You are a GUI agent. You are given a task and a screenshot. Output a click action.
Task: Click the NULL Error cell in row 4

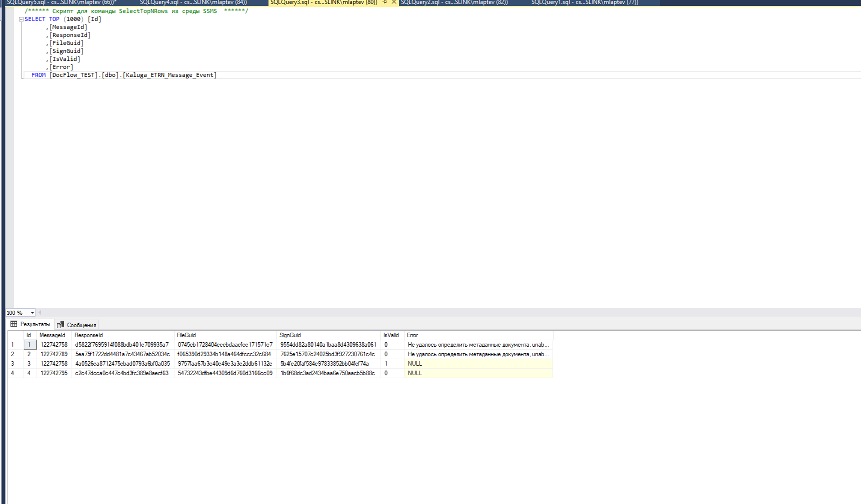(x=478, y=373)
